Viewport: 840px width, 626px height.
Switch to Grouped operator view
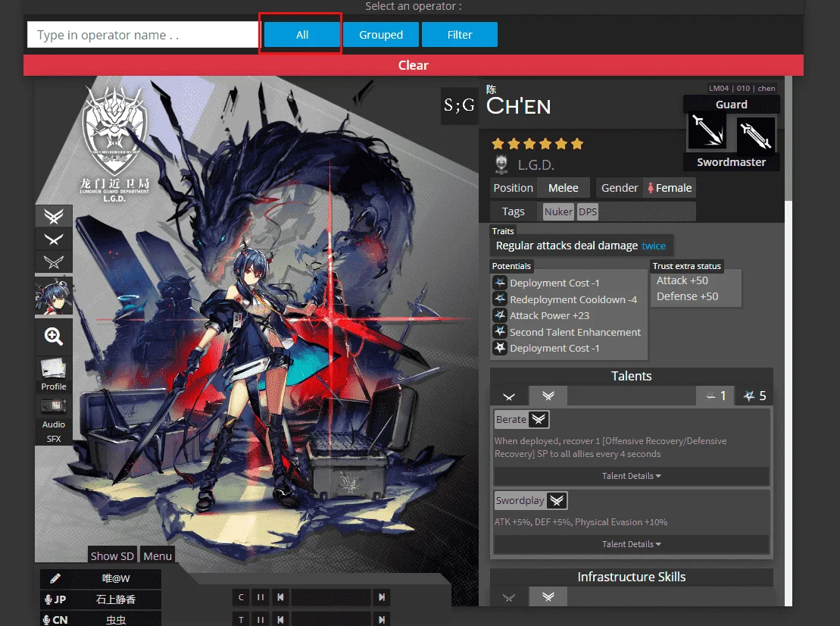[381, 35]
